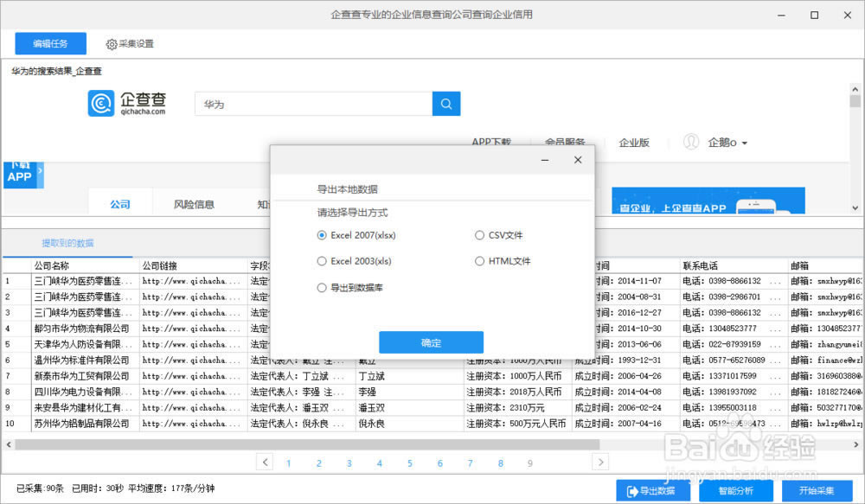This screenshot has height=504, width=865.
Task: Click the search field containing 华为
Action: coord(313,104)
